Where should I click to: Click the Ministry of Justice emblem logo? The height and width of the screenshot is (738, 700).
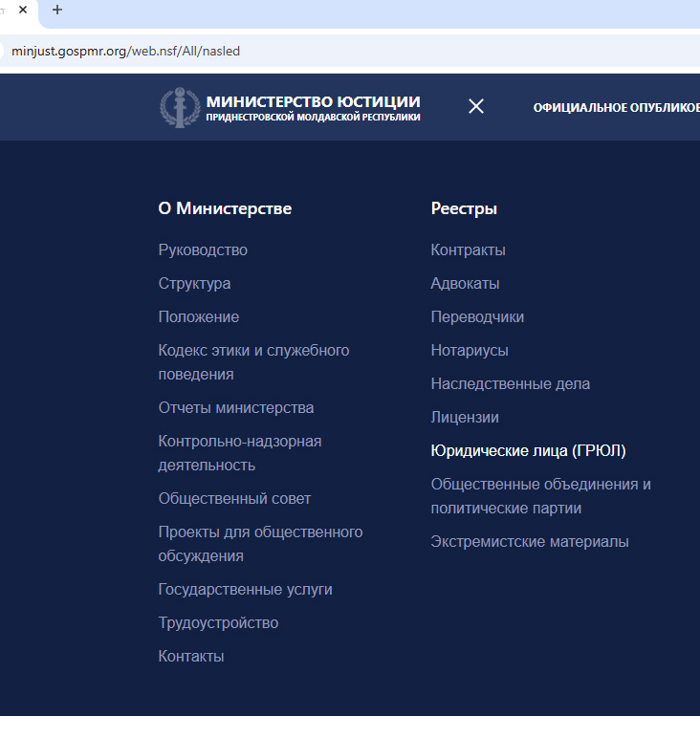[178, 107]
